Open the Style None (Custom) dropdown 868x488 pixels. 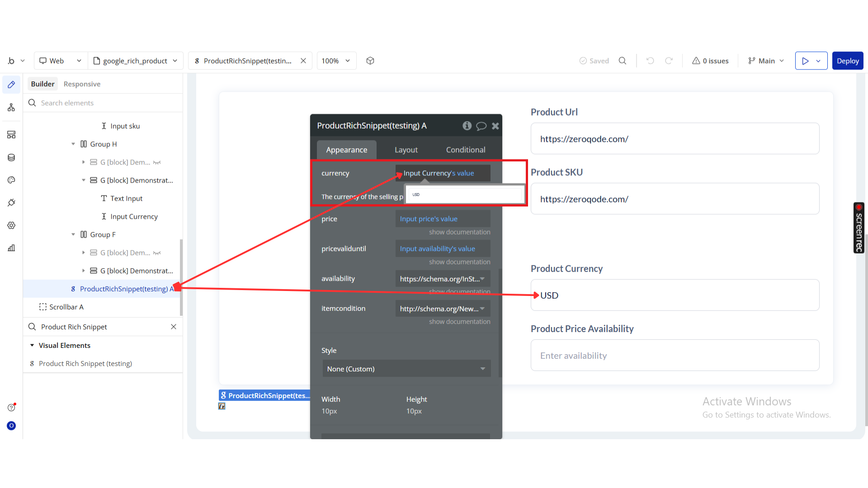[406, 369]
